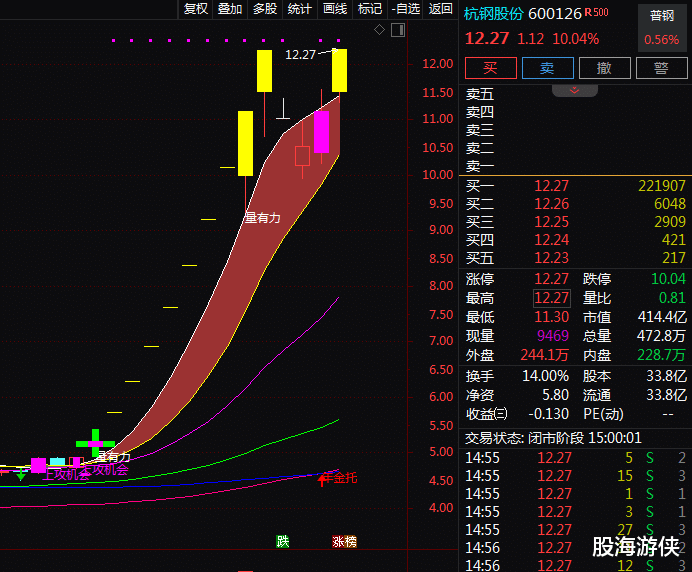Click the 12.27 price label on chart
The image size is (692, 572).
pos(300,55)
